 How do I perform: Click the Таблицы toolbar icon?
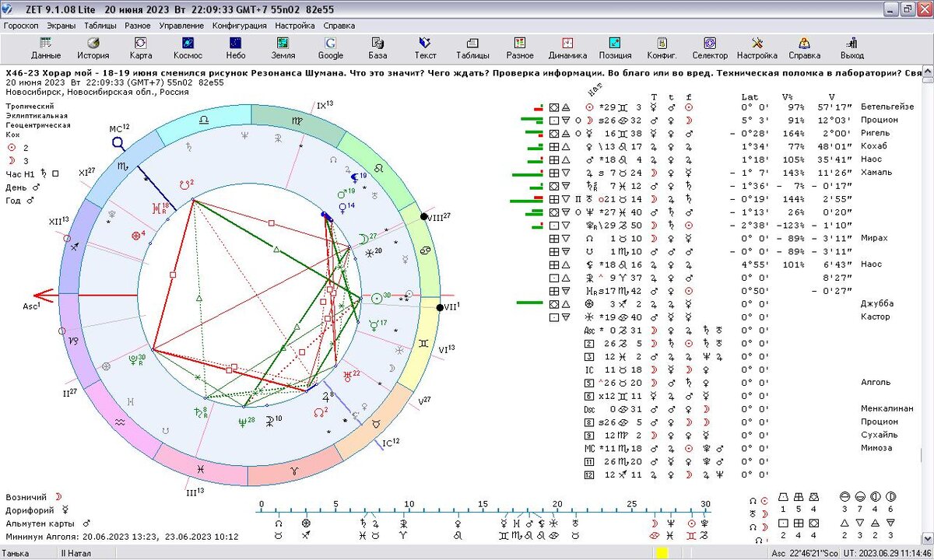[472, 48]
